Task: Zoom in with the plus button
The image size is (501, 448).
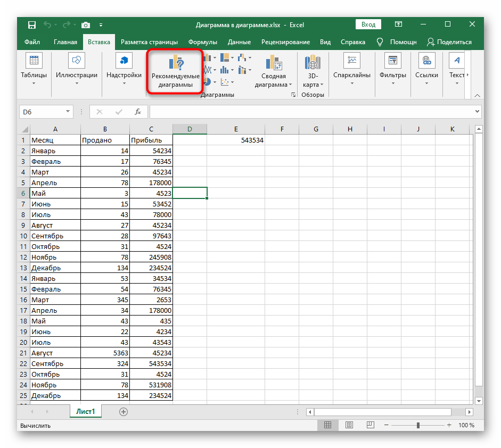Action: (x=449, y=425)
